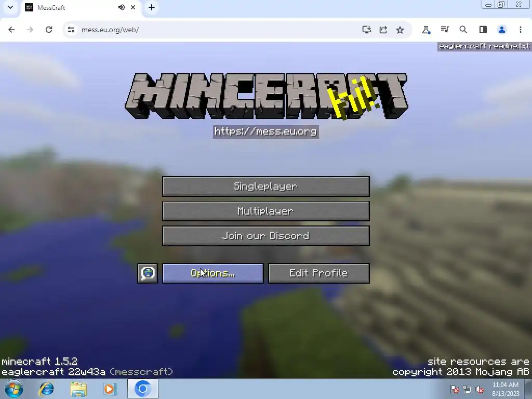Open Chrome Labs flask icon
The height and width of the screenshot is (399, 532).
tap(426, 30)
